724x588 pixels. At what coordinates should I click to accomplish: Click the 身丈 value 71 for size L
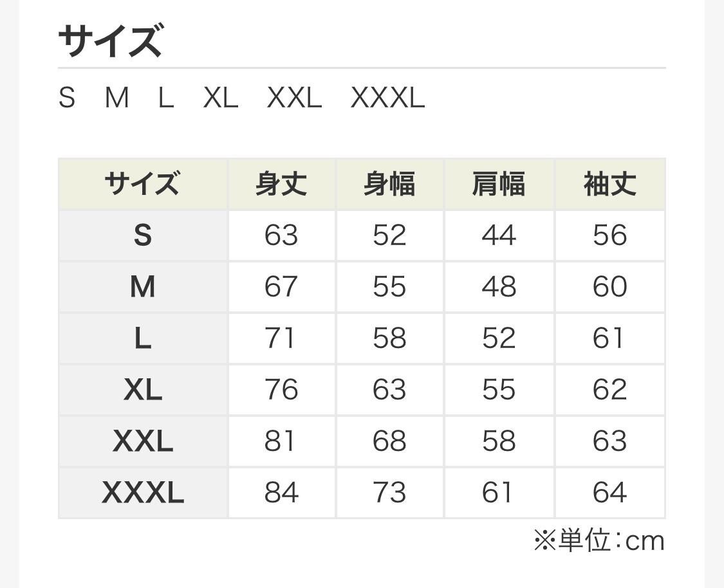281,338
